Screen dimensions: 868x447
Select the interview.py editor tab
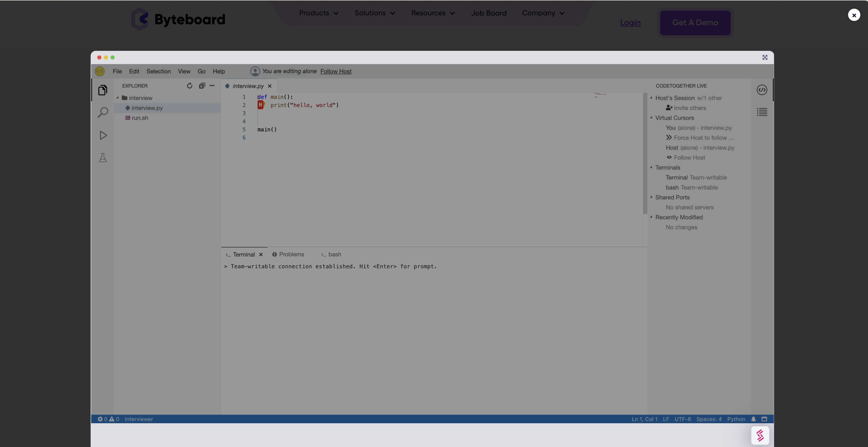pyautogui.click(x=248, y=86)
